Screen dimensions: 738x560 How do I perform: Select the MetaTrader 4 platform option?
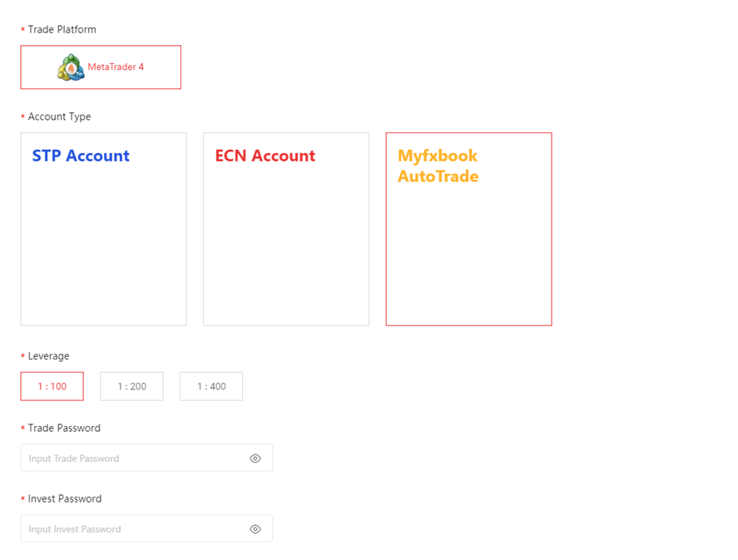pyautogui.click(x=101, y=67)
